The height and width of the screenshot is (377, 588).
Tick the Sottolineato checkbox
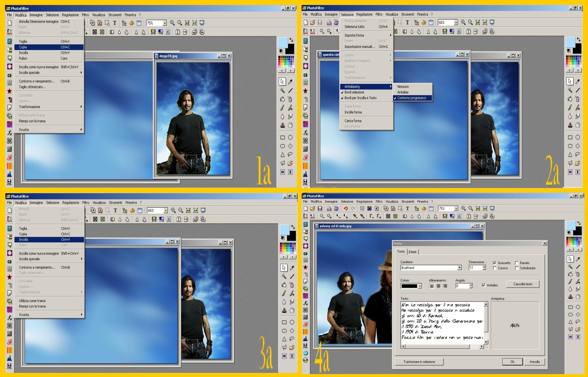click(517, 268)
